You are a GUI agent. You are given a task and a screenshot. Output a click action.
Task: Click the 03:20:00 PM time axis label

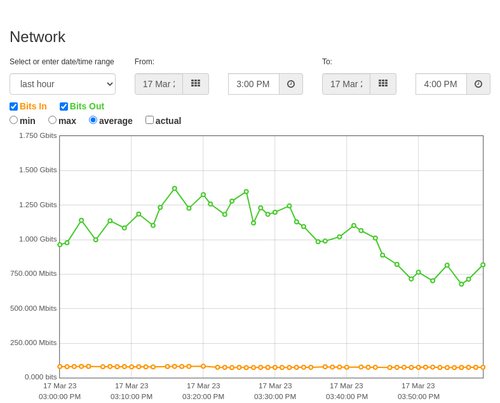click(203, 397)
